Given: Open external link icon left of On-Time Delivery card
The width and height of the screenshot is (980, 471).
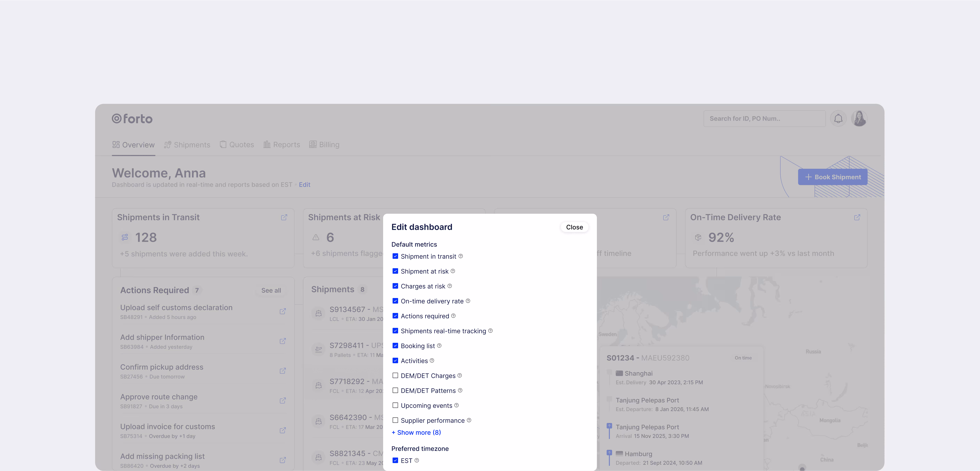Looking at the screenshot, I should pos(666,217).
